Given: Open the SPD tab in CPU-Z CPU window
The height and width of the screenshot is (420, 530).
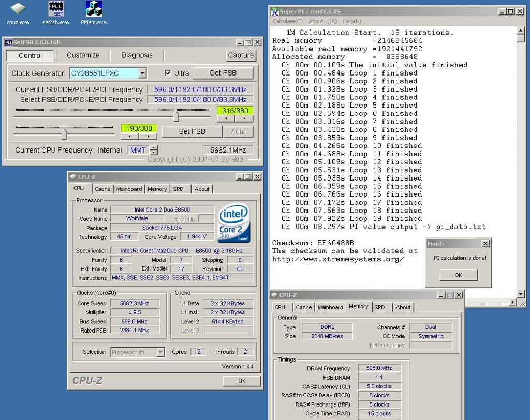Looking at the screenshot, I should 178,189.
